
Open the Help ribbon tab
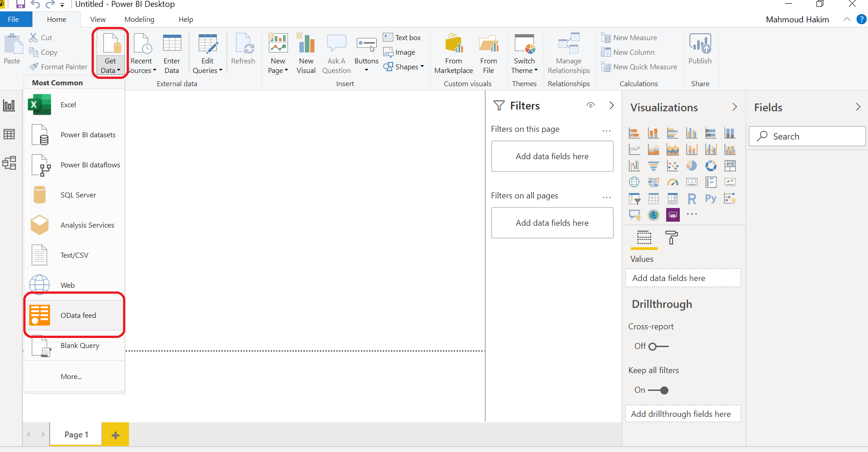(x=186, y=19)
